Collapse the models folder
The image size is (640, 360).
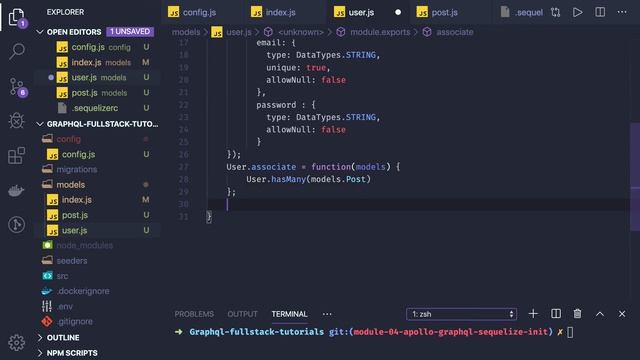[98, 184]
